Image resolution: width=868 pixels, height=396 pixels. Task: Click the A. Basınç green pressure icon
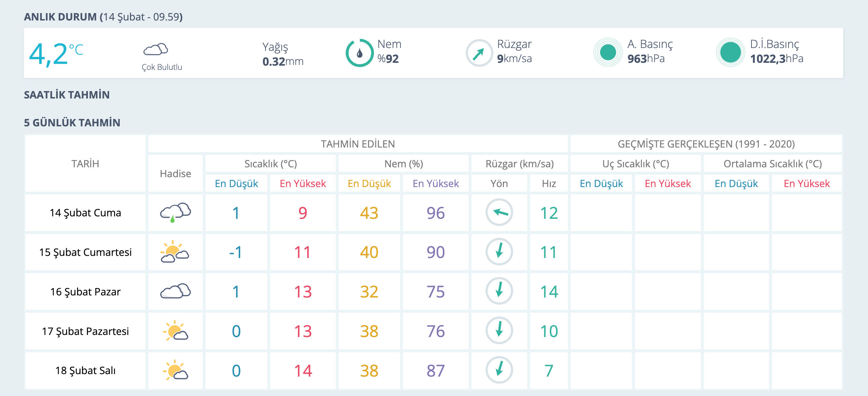coord(608,53)
